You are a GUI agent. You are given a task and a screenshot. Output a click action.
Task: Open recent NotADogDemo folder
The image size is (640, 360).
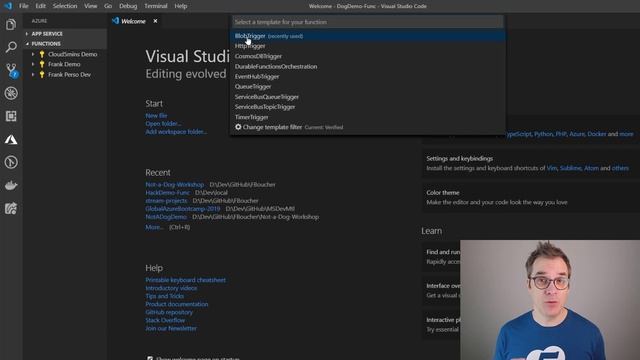pyautogui.click(x=166, y=217)
